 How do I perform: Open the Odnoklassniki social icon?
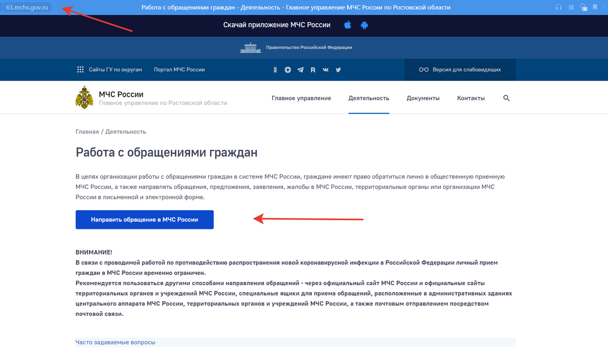tap(276, 70)
